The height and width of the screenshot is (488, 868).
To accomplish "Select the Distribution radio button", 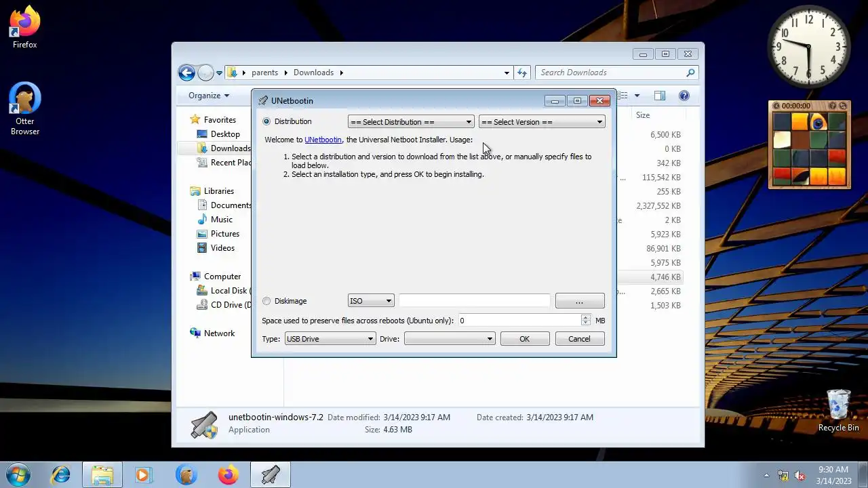I will pyautogui.click(x=267, y=121).
